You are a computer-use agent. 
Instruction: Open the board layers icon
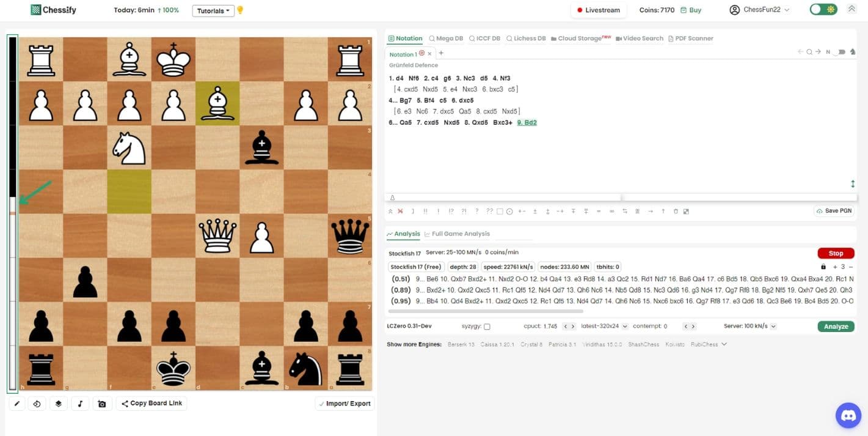58,404
